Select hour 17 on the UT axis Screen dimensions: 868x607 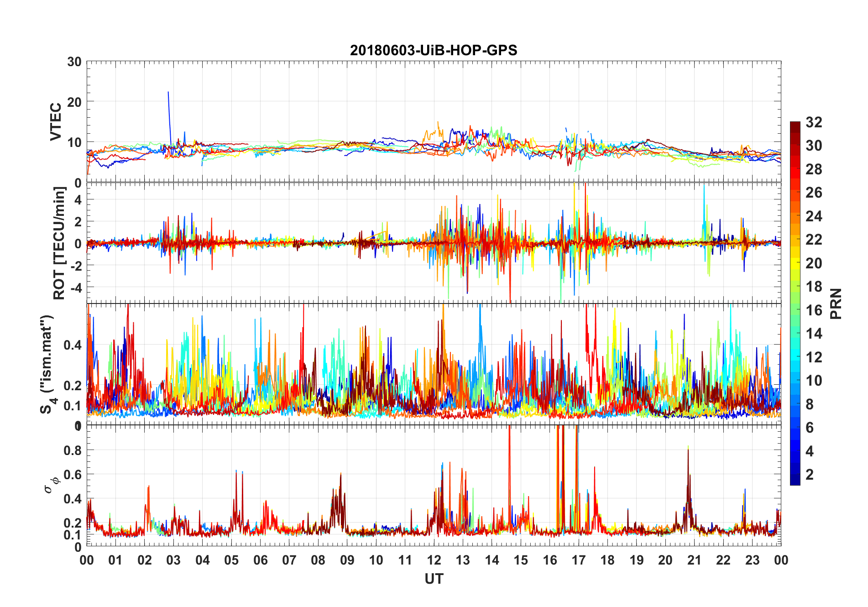coord(579,560)
